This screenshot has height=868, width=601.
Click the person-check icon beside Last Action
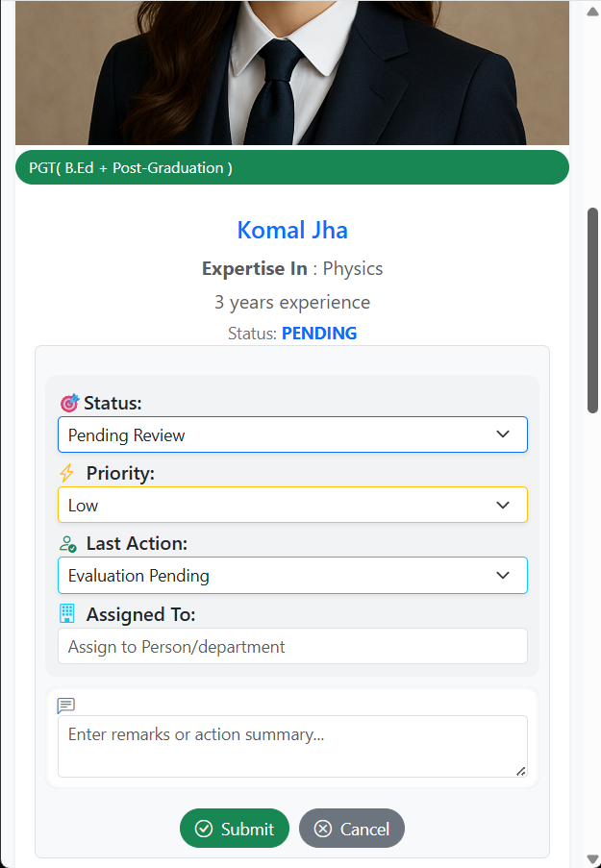(x=67, y=544)
